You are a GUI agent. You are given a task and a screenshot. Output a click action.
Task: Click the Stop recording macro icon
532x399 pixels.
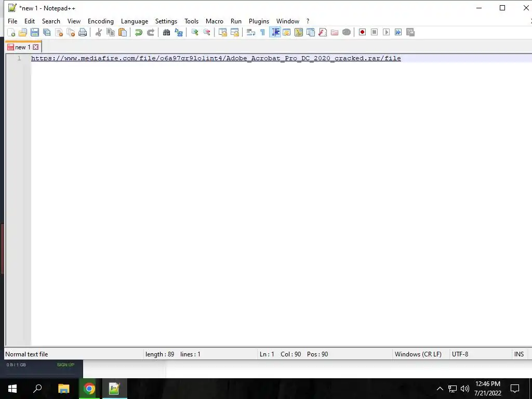coord(374,32)
